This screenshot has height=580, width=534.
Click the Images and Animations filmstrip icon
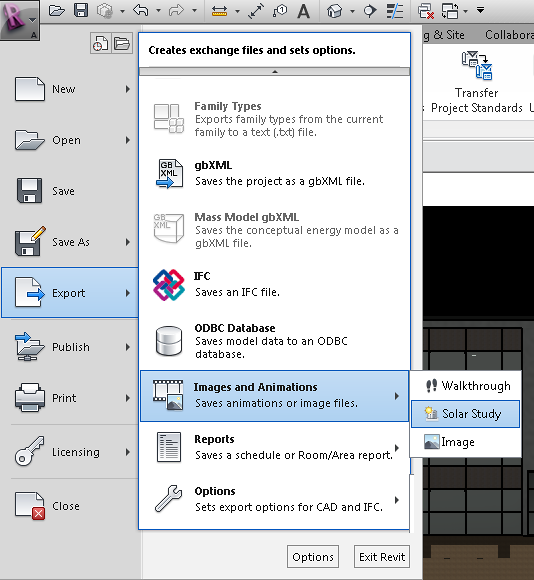(x=168, y=395)
